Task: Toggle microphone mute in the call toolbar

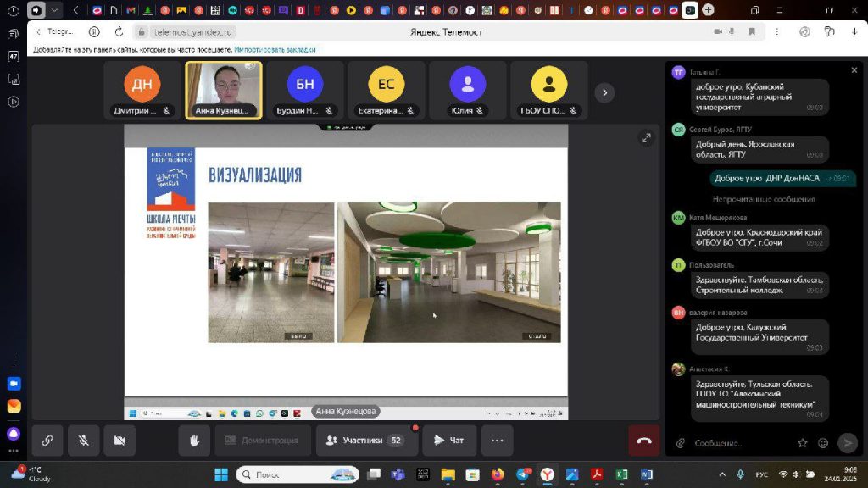Action: pyautogui.click(x=84, y=441)
